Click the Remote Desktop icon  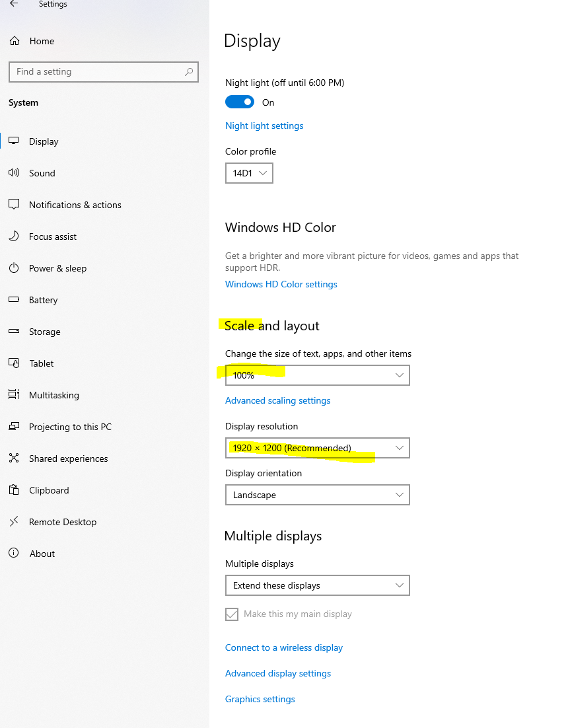tap(14, 521)
